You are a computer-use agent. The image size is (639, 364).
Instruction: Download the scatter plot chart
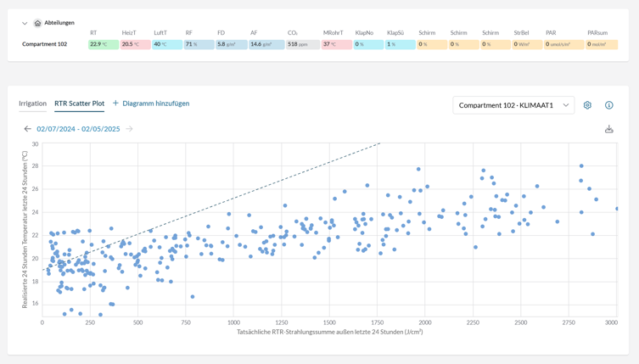[x=608, y=129]
